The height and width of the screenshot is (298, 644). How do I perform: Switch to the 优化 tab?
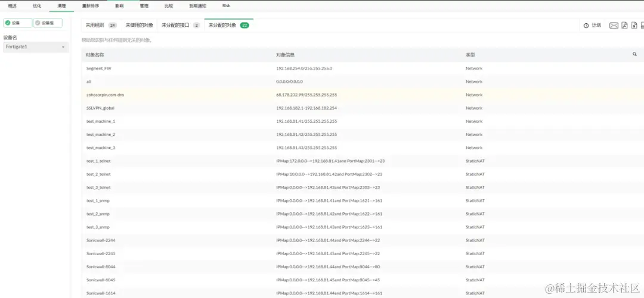coord(37,6)
